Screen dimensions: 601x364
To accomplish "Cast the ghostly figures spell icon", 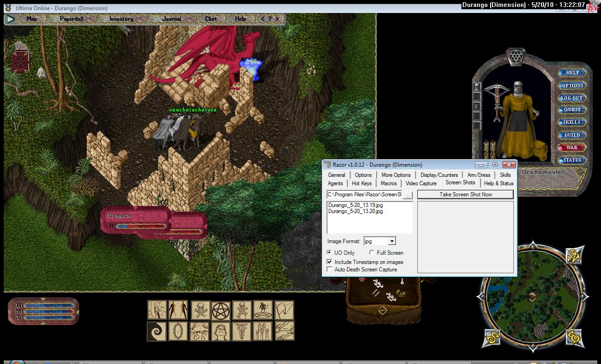I will tap(263, 331).
